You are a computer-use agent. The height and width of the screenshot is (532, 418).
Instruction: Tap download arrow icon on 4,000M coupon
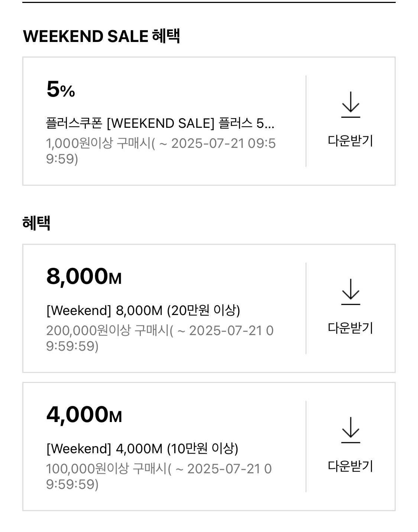tap(350, 430)
